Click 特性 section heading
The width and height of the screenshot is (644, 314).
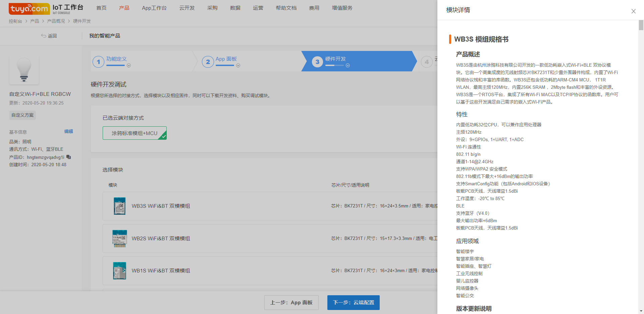point(462,114)
